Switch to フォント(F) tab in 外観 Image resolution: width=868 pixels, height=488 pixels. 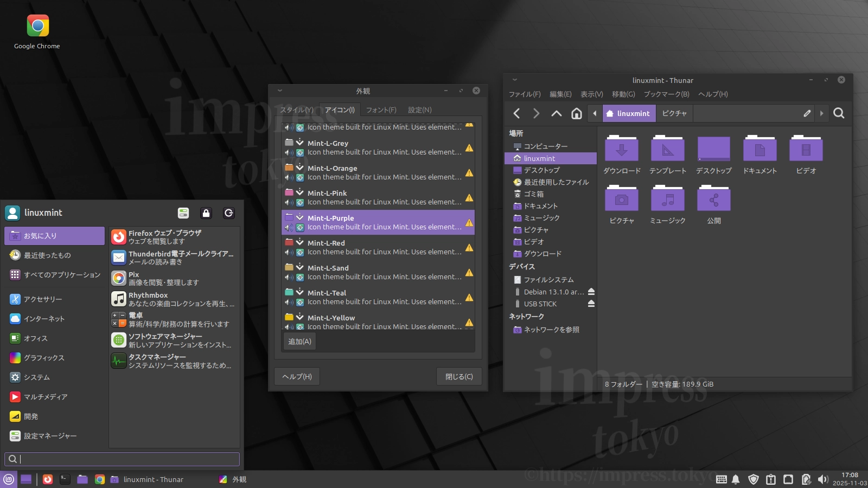pos(381,110)
